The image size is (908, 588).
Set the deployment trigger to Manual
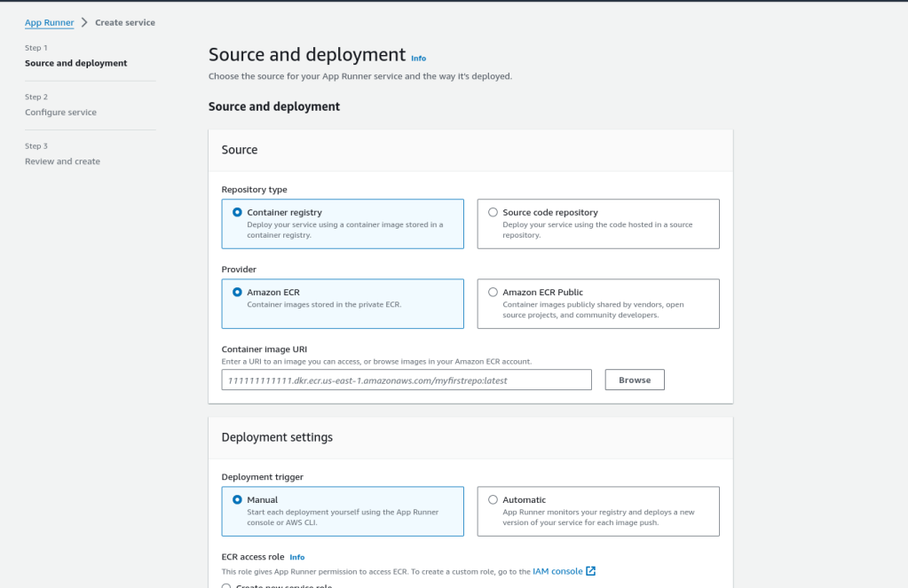coord(236,499)
